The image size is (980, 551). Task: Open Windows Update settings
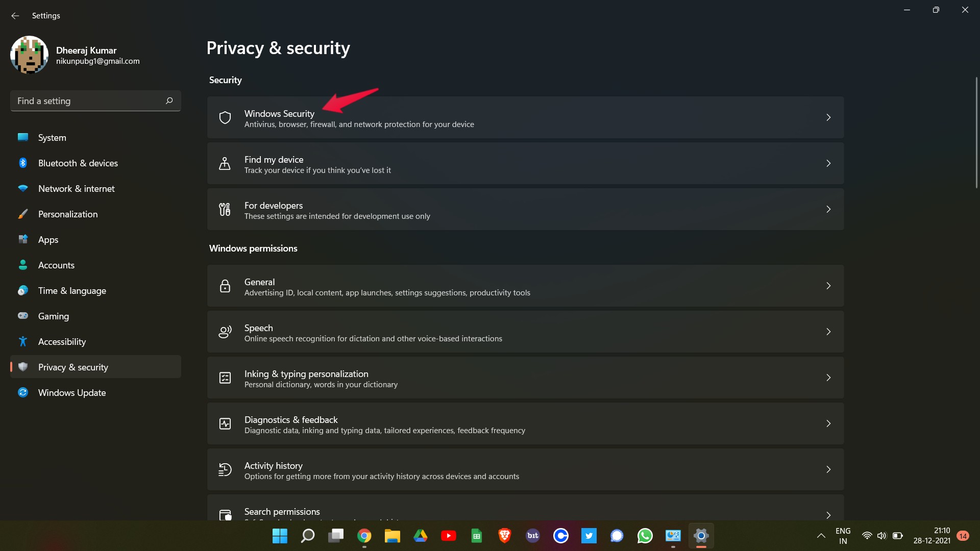tap(95, 393)
